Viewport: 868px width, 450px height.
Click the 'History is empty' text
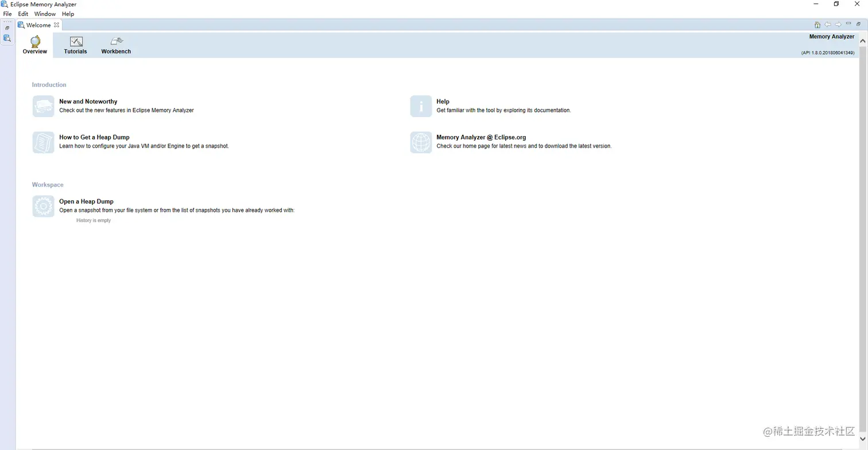[x=94, y=220]
